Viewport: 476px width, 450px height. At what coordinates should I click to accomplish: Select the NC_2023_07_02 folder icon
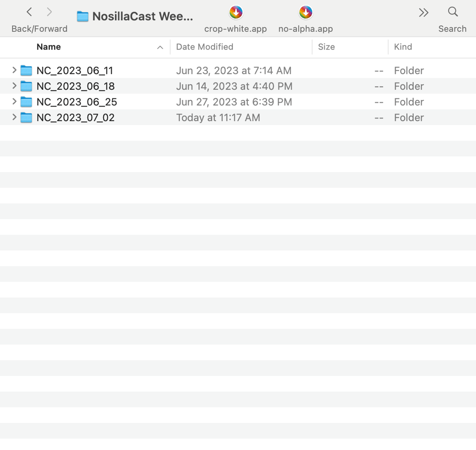[26, 117]
